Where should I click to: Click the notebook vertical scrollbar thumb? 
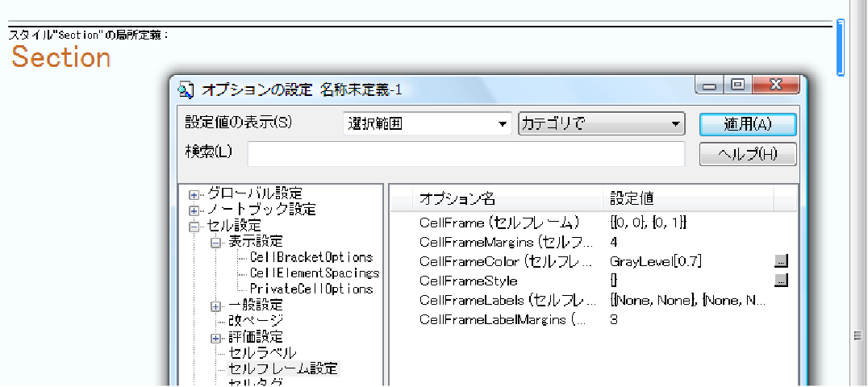858,335
